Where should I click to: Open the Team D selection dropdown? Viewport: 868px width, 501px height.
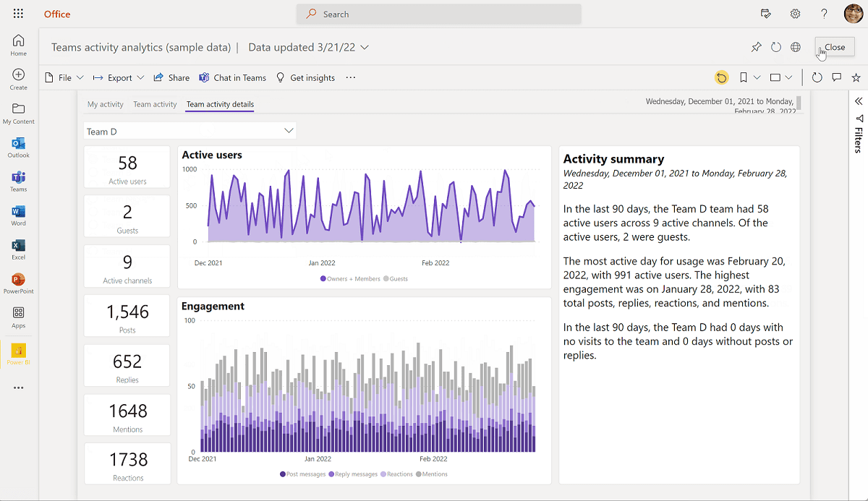point(289,131)
